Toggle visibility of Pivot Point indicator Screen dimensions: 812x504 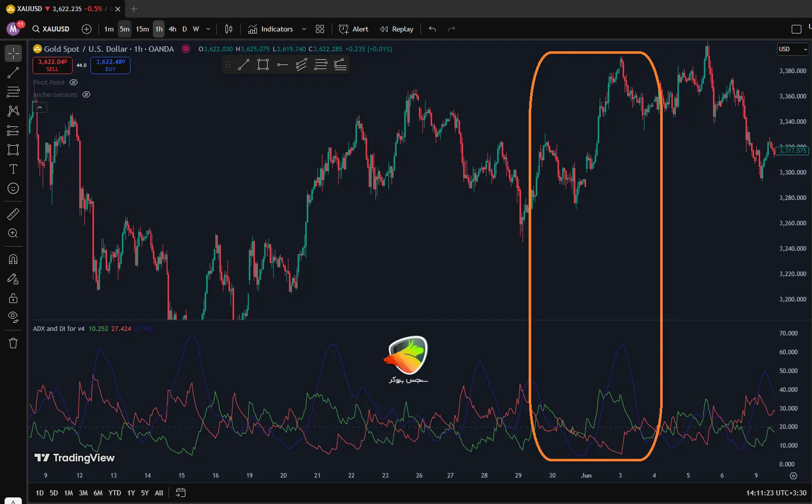click(74, 82)
